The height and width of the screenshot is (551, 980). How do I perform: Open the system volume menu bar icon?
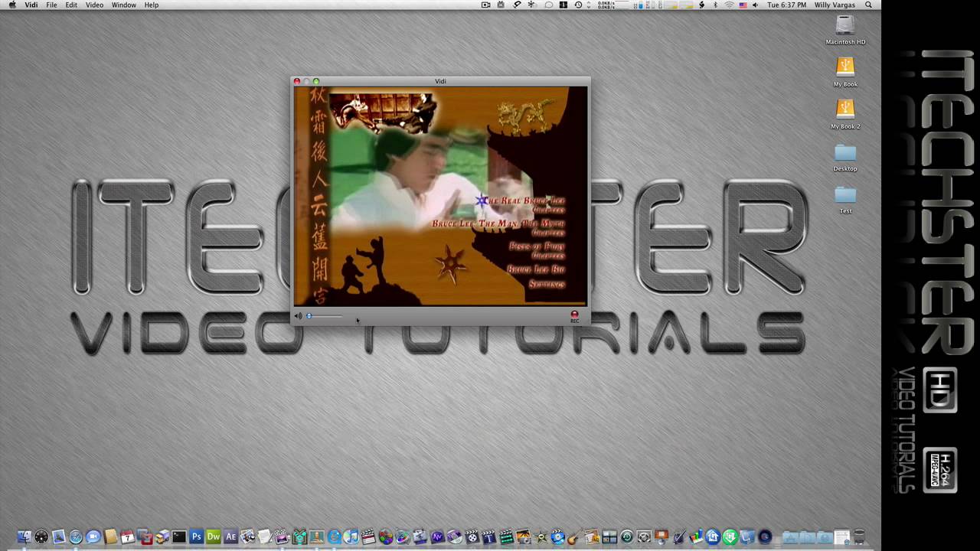coord(755,5)
